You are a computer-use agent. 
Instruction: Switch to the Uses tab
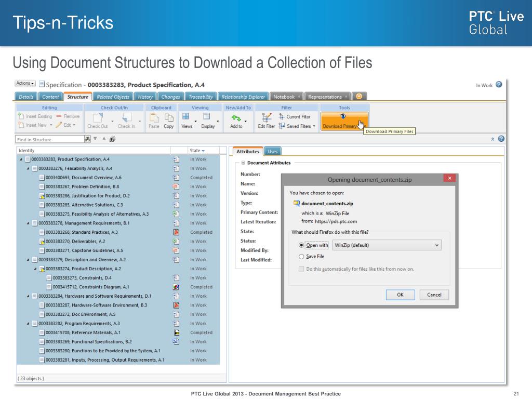[272, 151]
